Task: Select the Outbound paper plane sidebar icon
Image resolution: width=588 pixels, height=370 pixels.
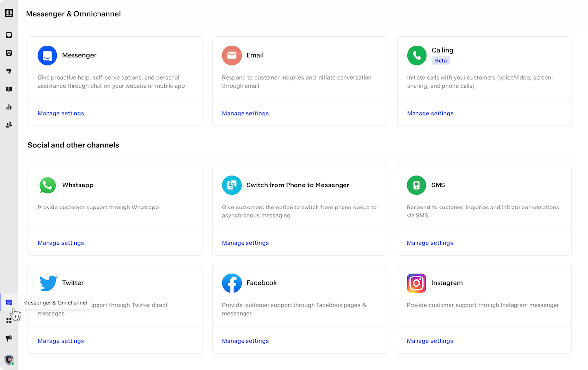Action: coord(9,71)
